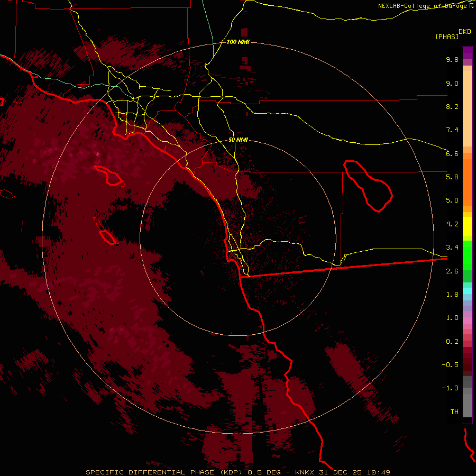Select the 9.8 value on the color scale
The height and width of the screenshot is (476, 476).
point(452,59)
